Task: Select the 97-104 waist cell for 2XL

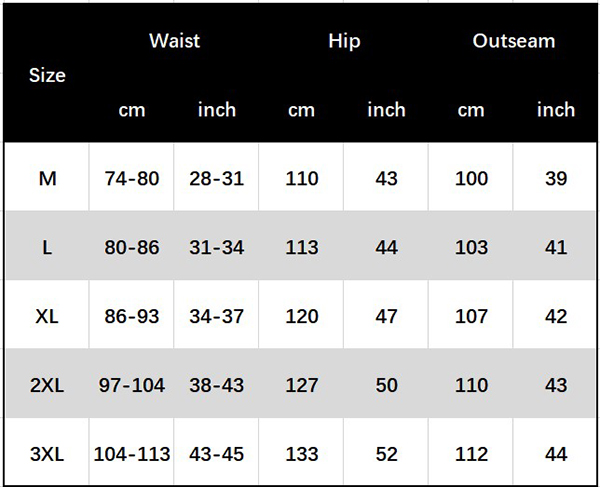Action: [132, 385]
